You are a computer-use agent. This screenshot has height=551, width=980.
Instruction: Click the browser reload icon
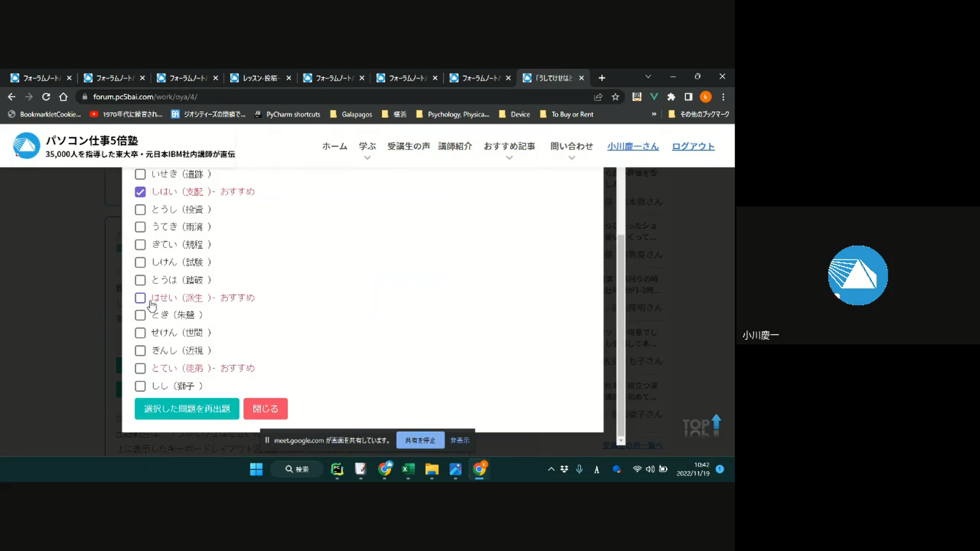[46, 97]
